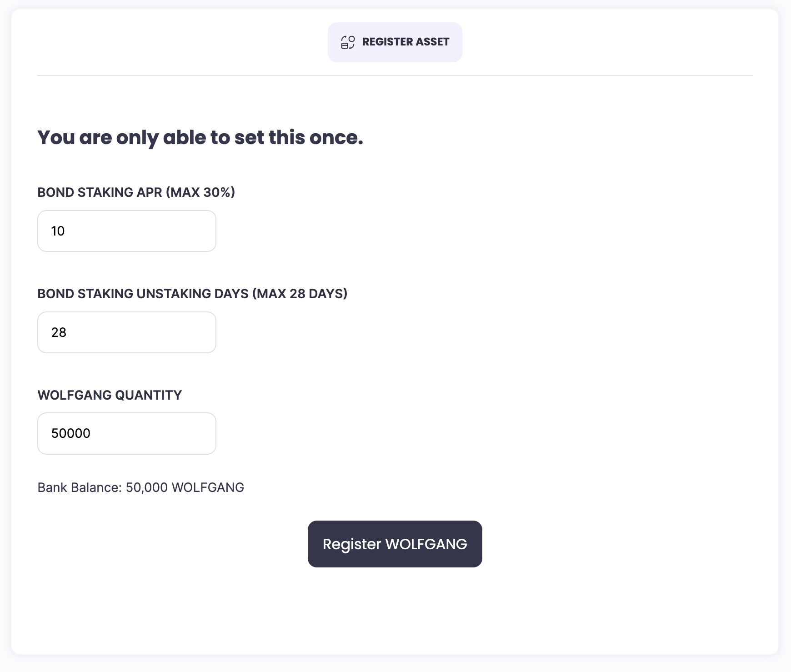Click the '(MAX 30%)' hint in the APR label
Viewport: 791px width, 672px height.
pyautogui.click(x=200, y=192)
